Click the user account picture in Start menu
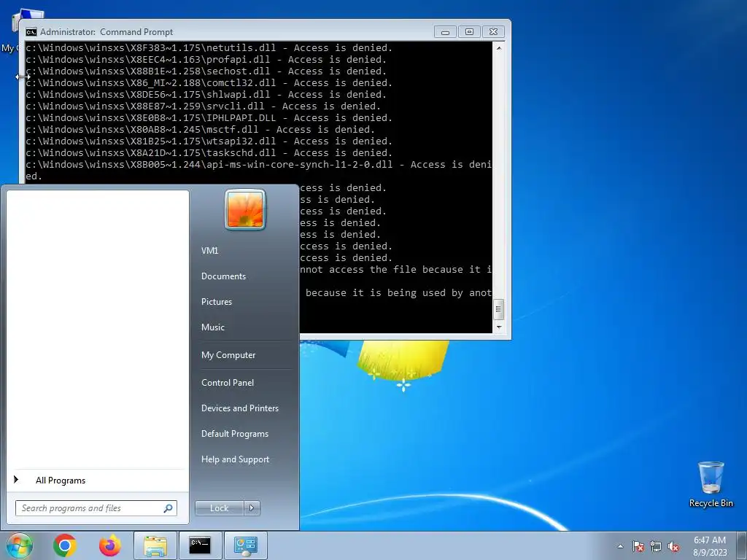 pyautogui.click(x=245, y=209)
